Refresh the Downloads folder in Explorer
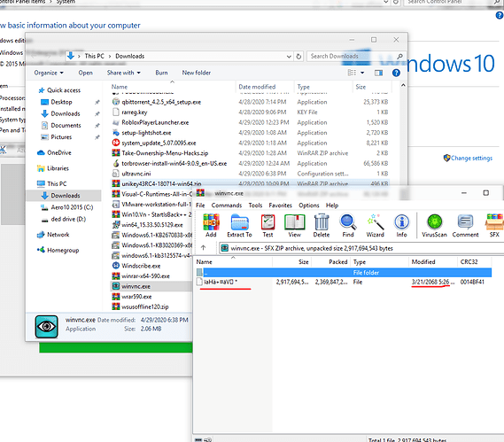 click(299, 57)
